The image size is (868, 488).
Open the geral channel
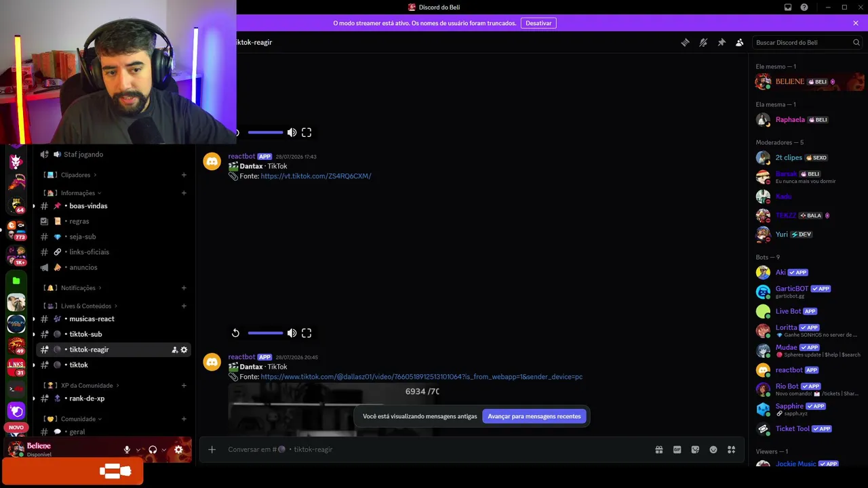pyautogui.click(x=113, y=432)
